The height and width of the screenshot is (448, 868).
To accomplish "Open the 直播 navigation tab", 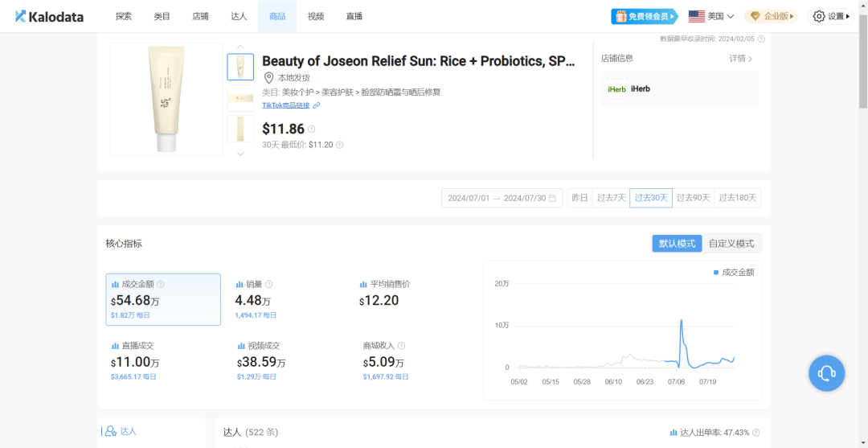I will pos(354,17).
